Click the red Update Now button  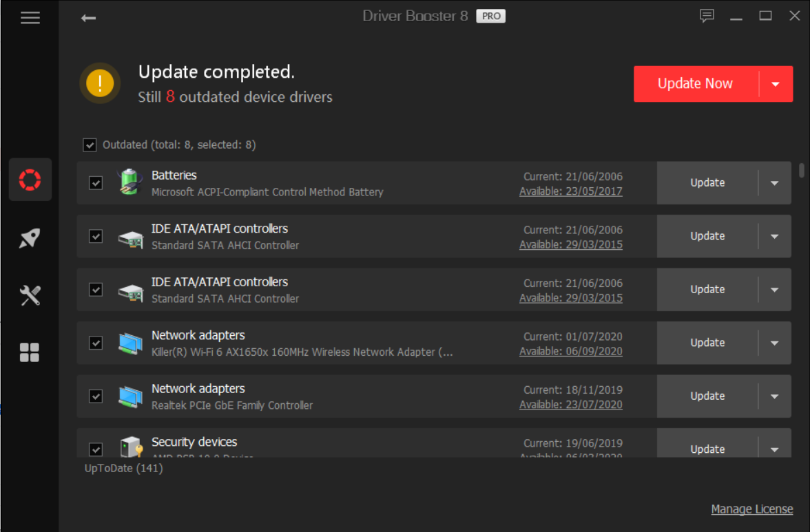pyautogui.click(x=695, y=84)
